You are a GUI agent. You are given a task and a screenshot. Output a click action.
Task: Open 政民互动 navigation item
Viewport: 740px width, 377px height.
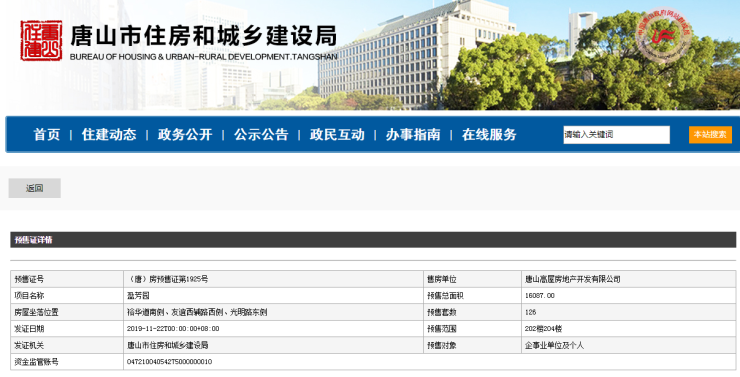[x=337, y=134]
